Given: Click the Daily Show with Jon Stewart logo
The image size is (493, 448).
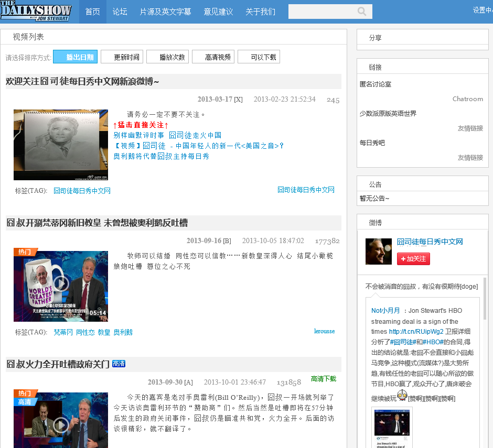Looking at the screenshot, I should pos(36,11).
